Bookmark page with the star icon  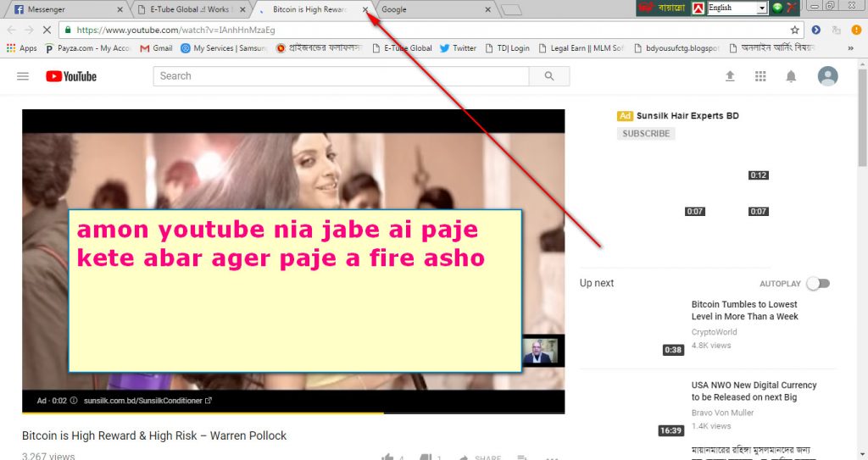(x=794, y=30)
